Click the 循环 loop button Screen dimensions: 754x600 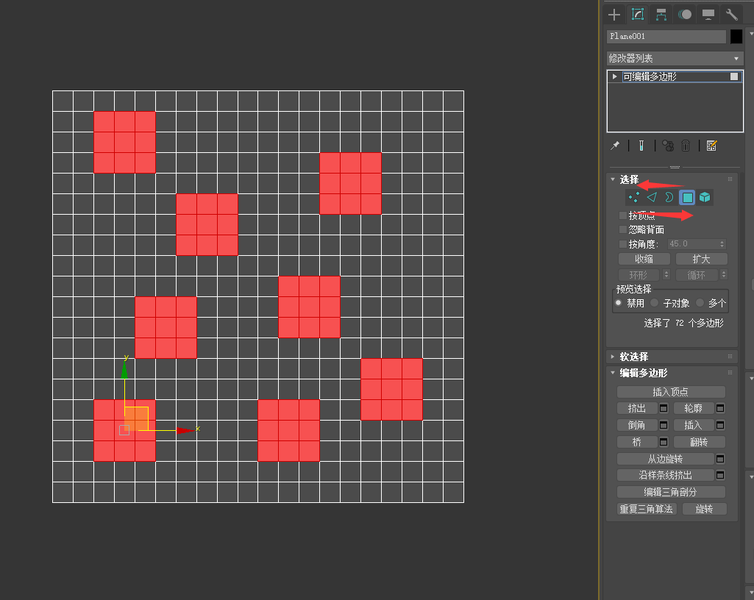[696, 275]
